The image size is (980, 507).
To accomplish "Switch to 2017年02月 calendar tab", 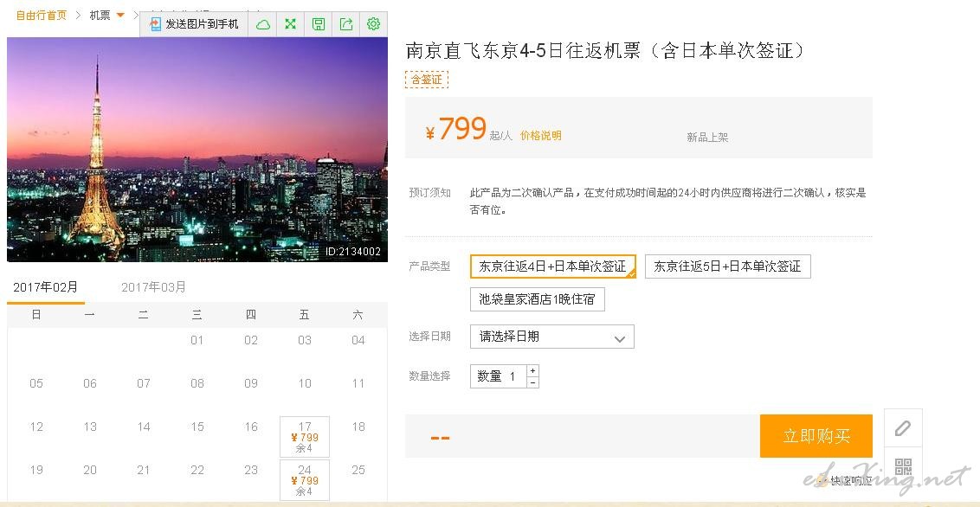I will [x=46, y=287].
